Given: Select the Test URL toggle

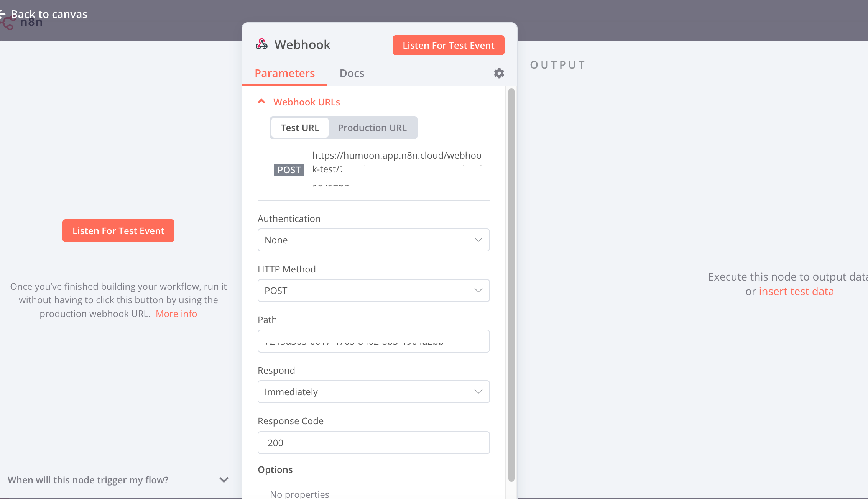Looking at the screenshot, I should 300,128.
